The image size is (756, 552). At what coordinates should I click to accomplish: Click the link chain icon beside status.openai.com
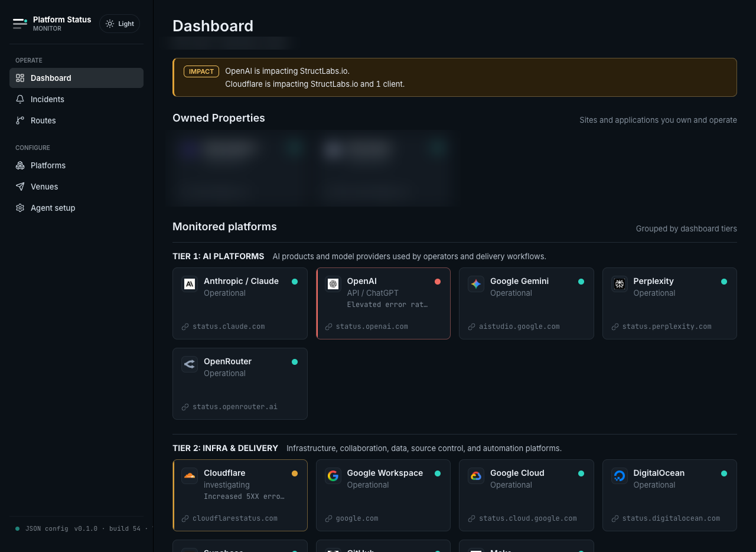coord(328,326)
